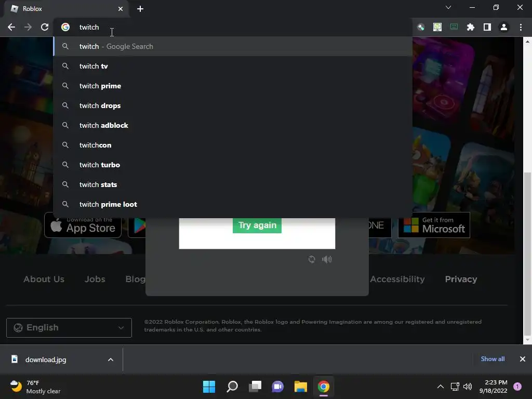Click the green chat extension icon
Image resolution: width=532 pixels, height=399 pixels.
(x=454, y=27)
